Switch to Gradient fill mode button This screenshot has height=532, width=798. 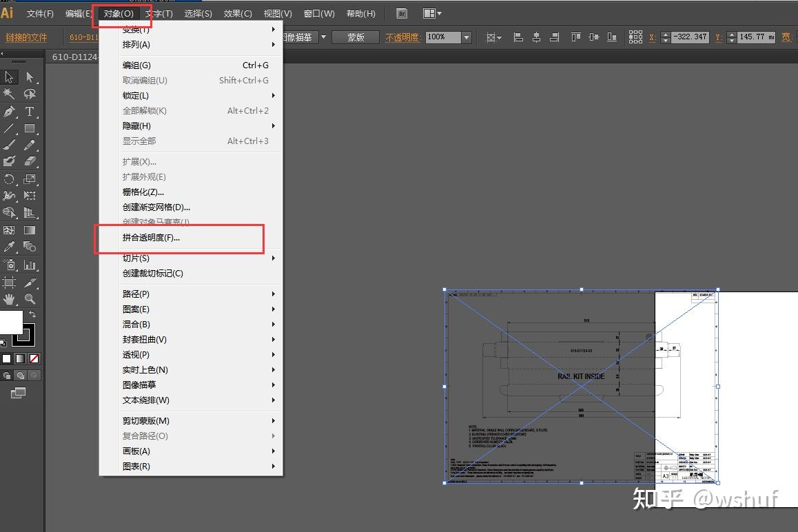coord(20,358)
